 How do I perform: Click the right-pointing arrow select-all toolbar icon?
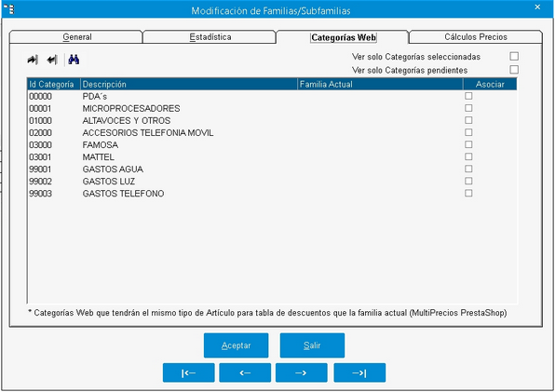(33, 60)
